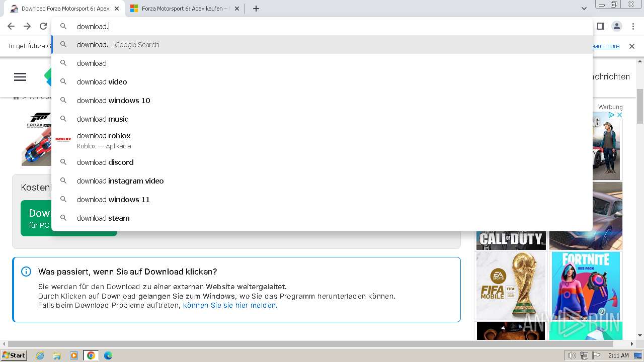Click the home breadcrumb icon

(16, 97)
